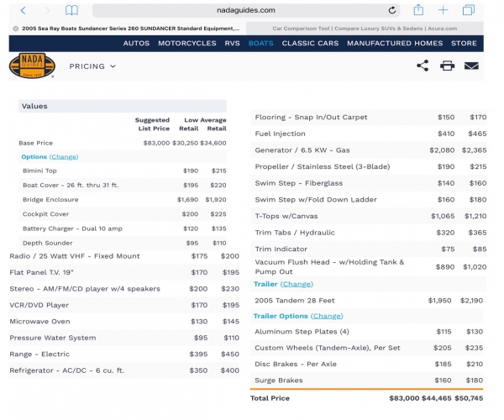Click the NADA Guides logo
The image size is (504, 420).
click(x=32, y=66)
